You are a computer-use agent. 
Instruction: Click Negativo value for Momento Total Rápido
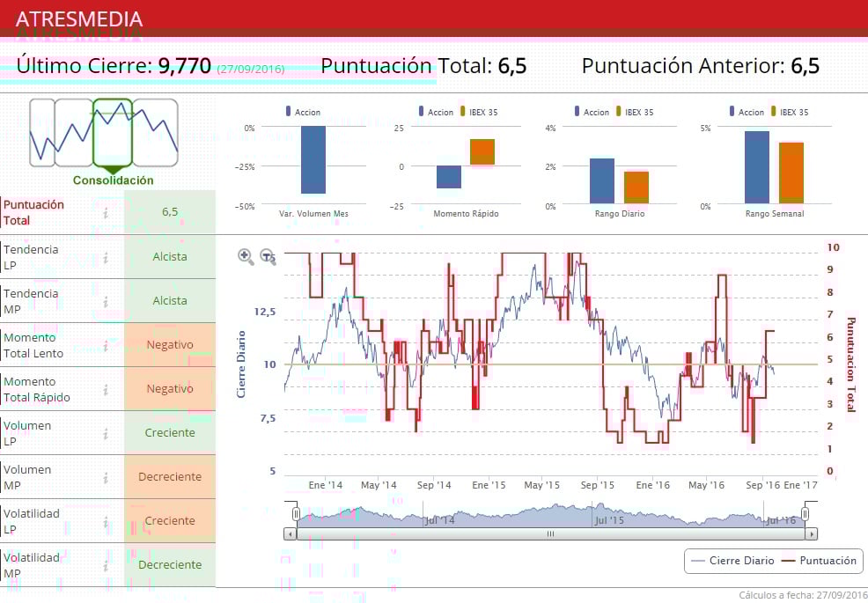pos(170,389)
